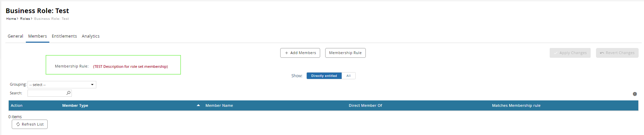Viewport: 644px width, 135px height.
Task: Open the Membership Rule button
Action: pos(345,53)
